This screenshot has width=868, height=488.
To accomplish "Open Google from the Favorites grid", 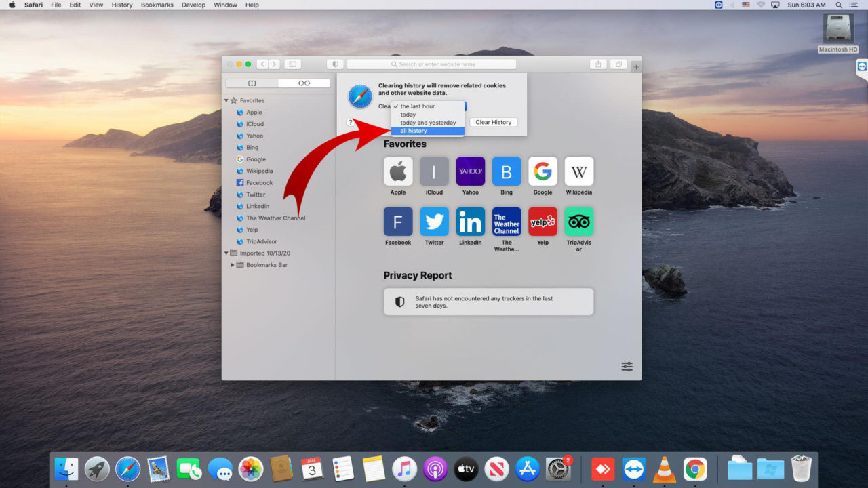I will click(x=542, y=171).
